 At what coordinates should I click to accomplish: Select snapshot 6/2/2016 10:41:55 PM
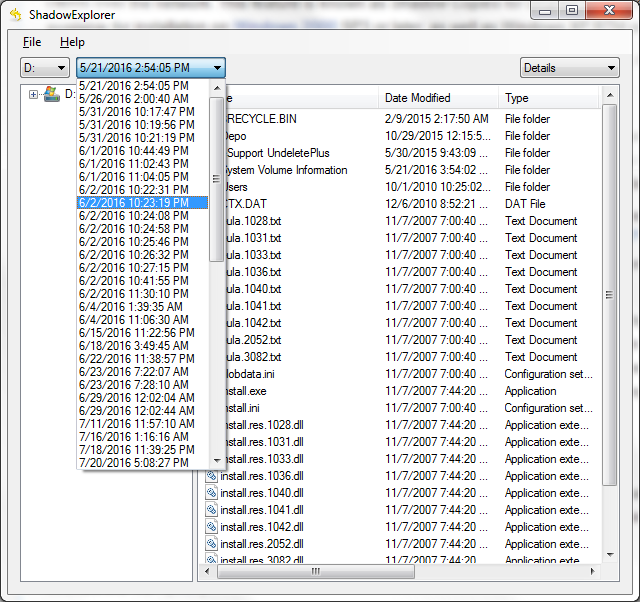point(142,281)
